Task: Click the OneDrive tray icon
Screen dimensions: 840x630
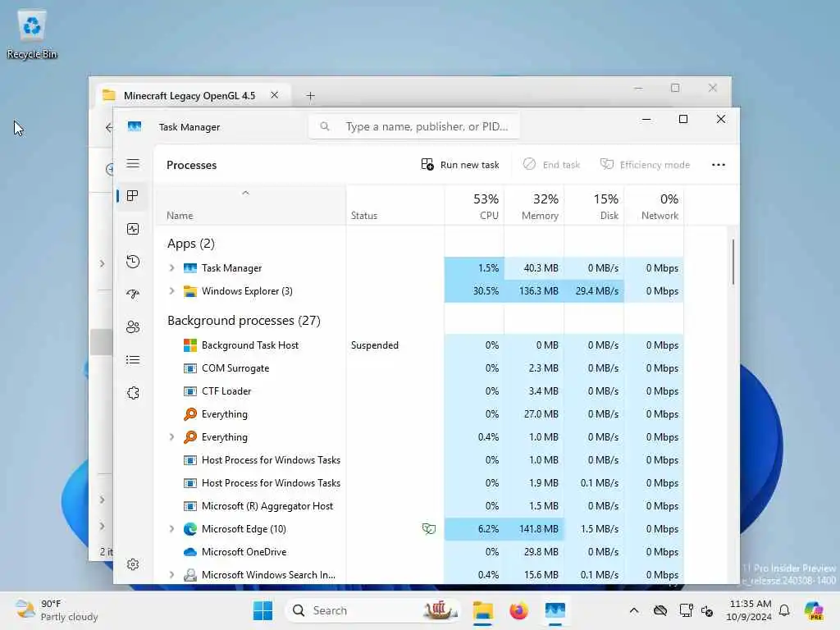Action: [x=660, y=610]
